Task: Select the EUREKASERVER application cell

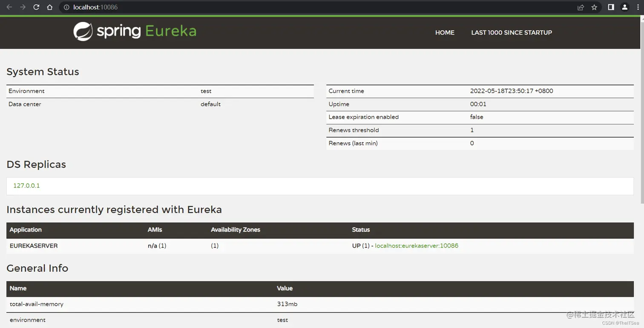Action: click(x=34, y=246)
